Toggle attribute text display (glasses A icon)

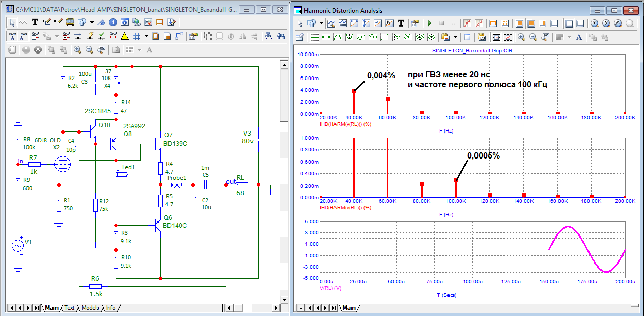tap(13, 36)
